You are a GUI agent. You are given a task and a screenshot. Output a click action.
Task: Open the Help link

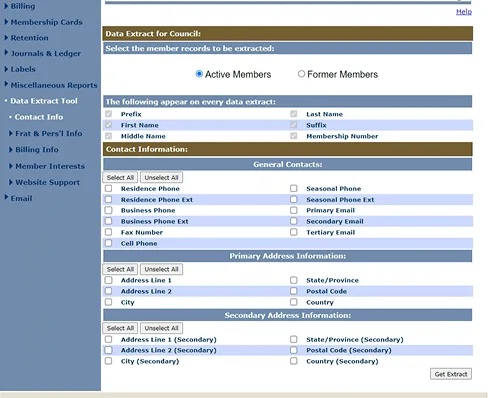click(x=464, y=12)
